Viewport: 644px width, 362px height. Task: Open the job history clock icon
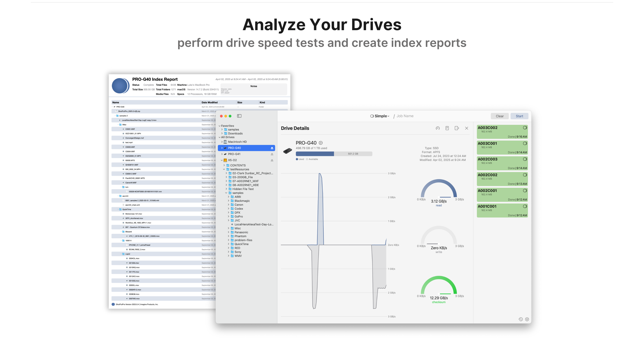pyautogui.click(x=520, y=319)
